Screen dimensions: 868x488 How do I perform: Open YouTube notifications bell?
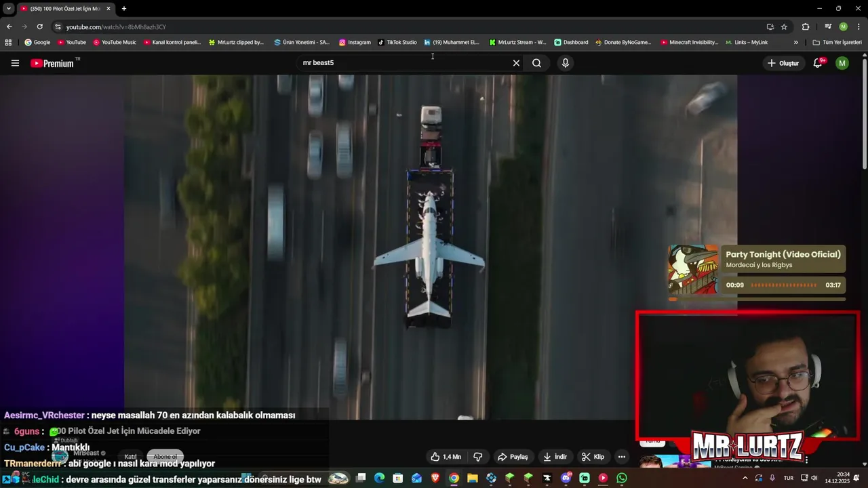818,63
